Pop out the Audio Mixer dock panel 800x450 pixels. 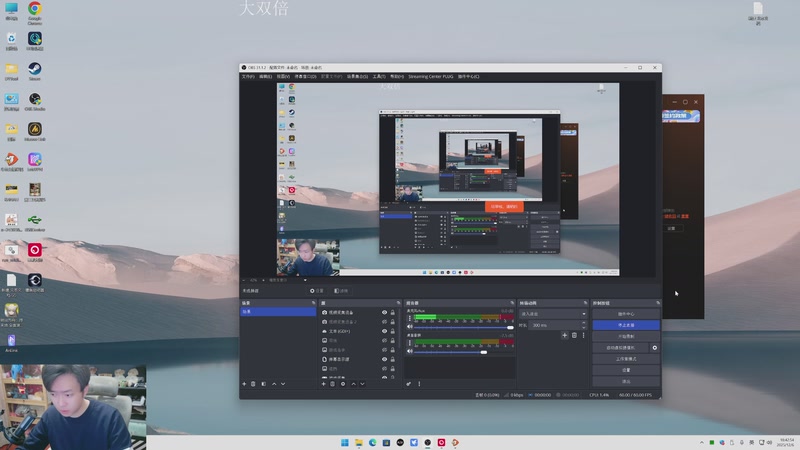[512, 303]
